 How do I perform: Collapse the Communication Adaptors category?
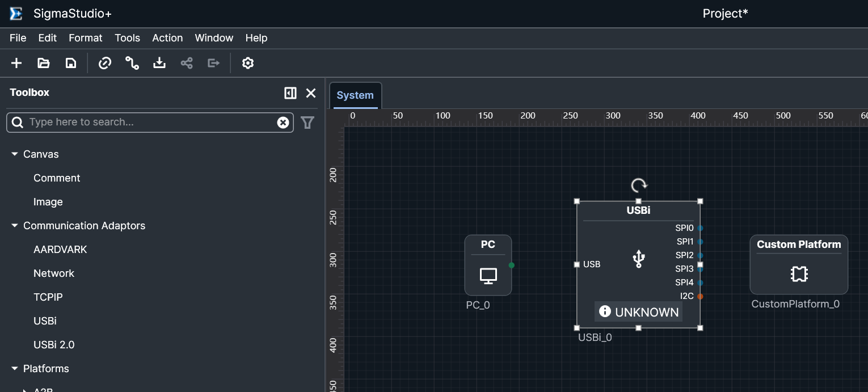(15, 226)
